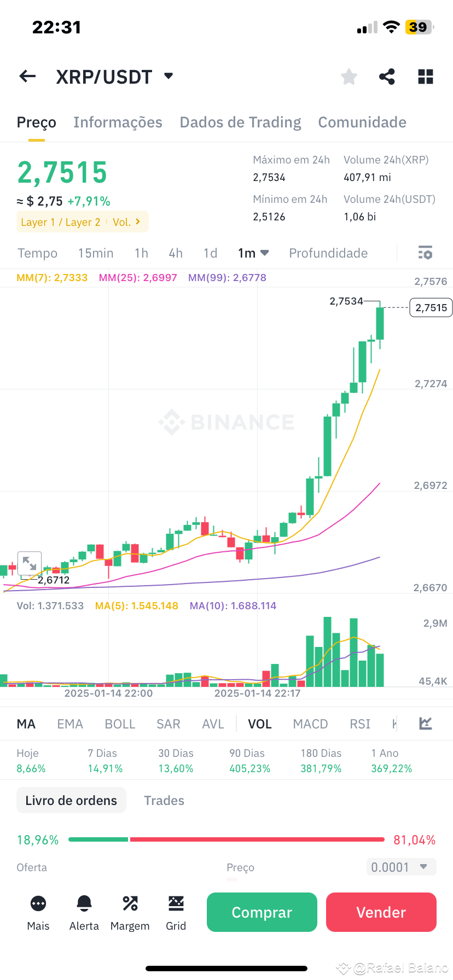Image resolution: width=453 pixels, height=980 pixels.
Task: Open the 0.0001 price precision dropdown
Action: pyautogui.click(x=401, y=867)
